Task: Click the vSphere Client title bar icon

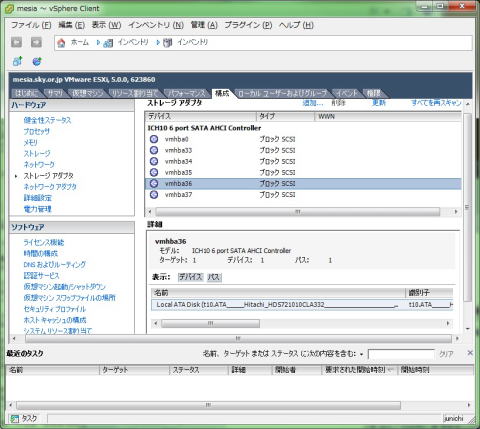Action: click(x=9, y=8)
